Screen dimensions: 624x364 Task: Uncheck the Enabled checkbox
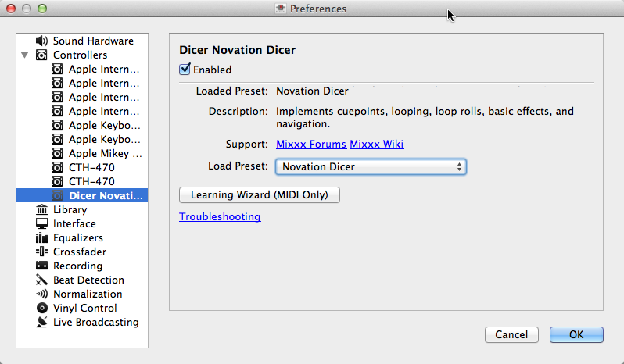click(185, 70)
